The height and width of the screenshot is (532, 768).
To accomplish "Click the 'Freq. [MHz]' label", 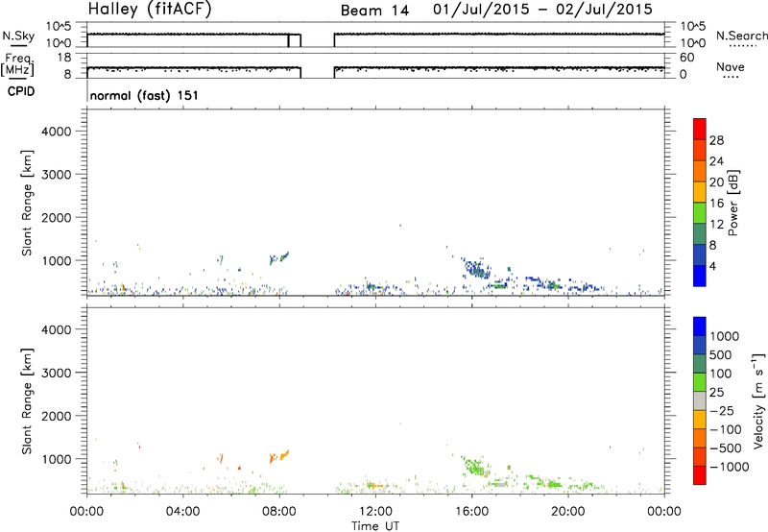I will pos(17,64).
